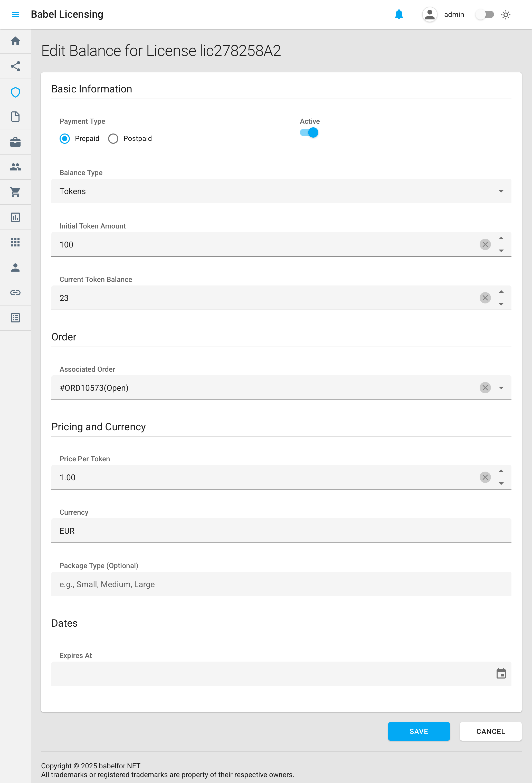
Task: Click the CANCEL button
Action: click(x=490, y=731)
